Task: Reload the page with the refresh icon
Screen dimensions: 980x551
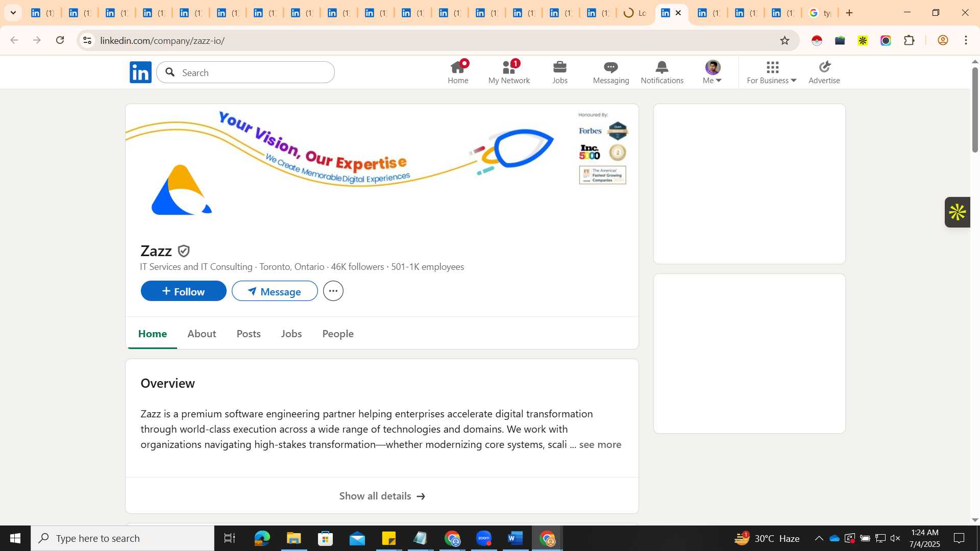Action: point(60,40)
